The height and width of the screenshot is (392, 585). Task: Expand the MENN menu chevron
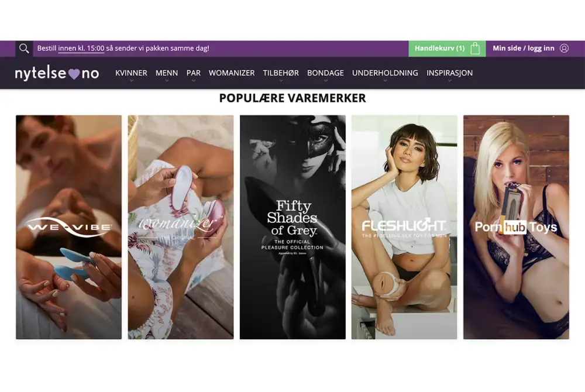167,81
